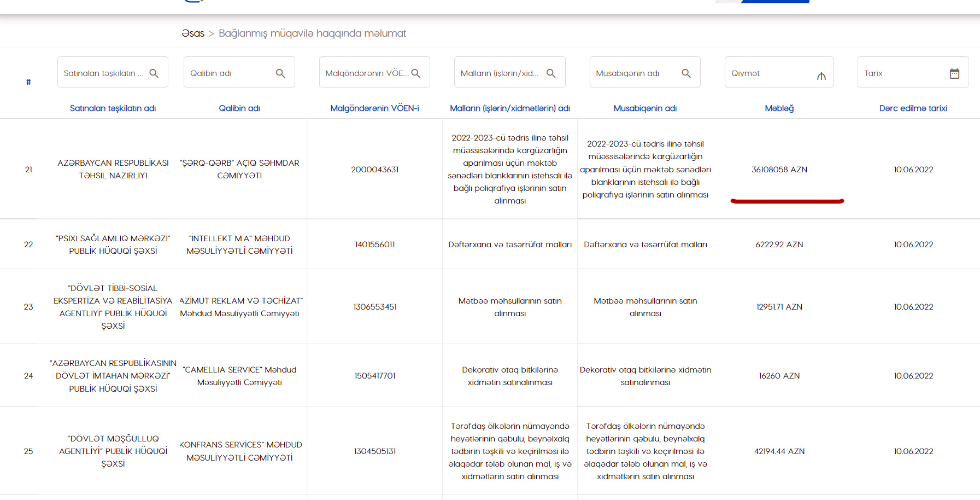The height and width of the screenshot is (500, 980).
Task: Click magnifier icon in Qalibin adı filter
Action: 280,73
